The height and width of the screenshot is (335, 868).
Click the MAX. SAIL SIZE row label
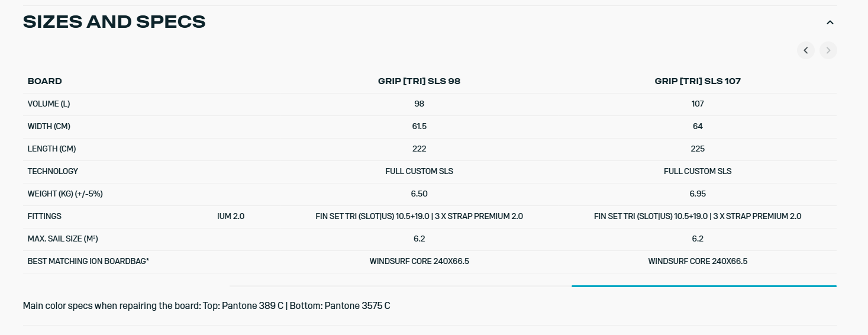63,239
